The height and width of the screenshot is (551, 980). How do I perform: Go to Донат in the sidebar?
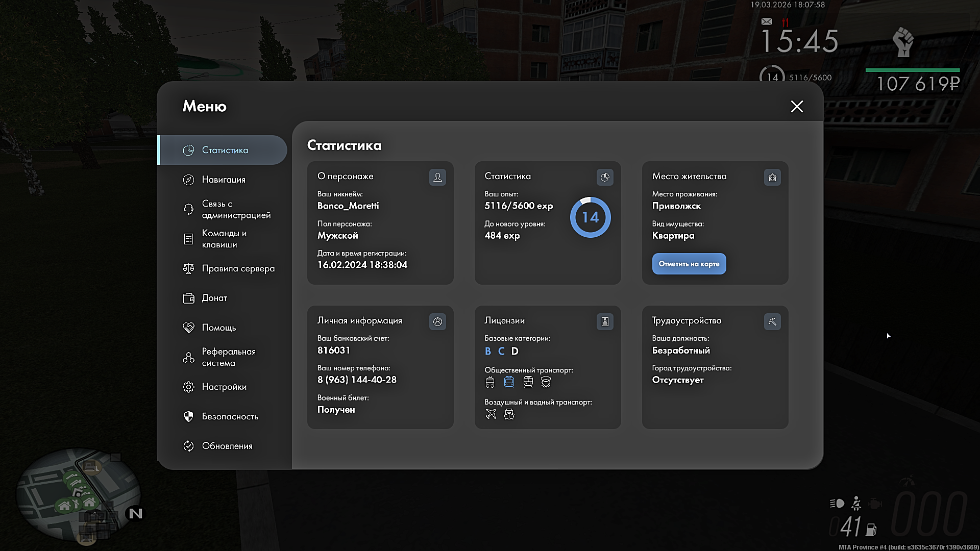coord(214,298)
